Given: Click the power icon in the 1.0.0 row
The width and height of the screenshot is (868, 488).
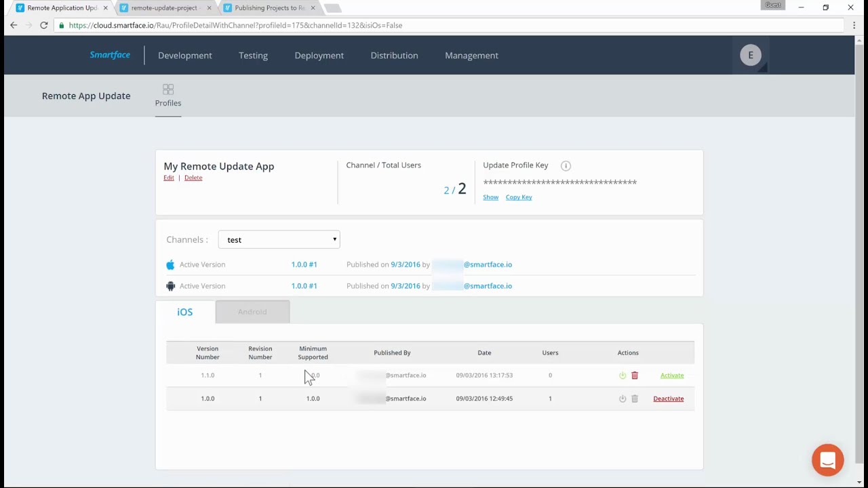Looking at the screenshot, I should tap(623, 399).
